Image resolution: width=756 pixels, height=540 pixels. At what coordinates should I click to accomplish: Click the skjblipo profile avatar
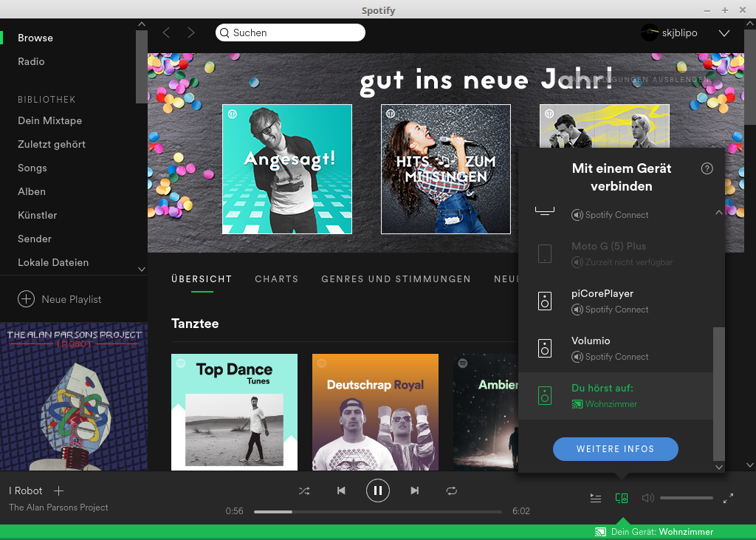(650, 33)
